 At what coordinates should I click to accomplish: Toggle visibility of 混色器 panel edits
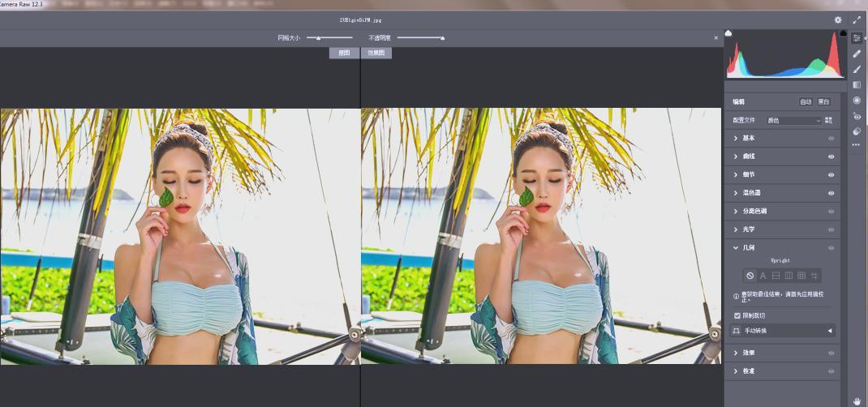click(x=831, y=193)
